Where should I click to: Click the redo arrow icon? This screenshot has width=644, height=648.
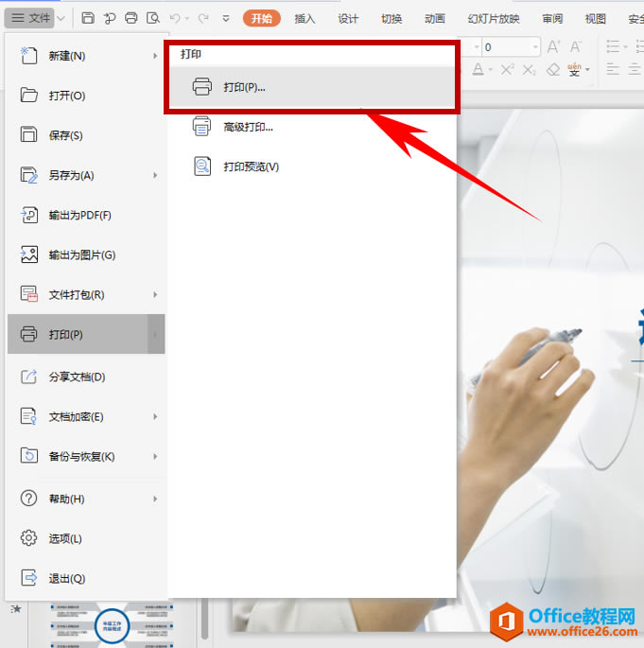click(x=203, y=18)
